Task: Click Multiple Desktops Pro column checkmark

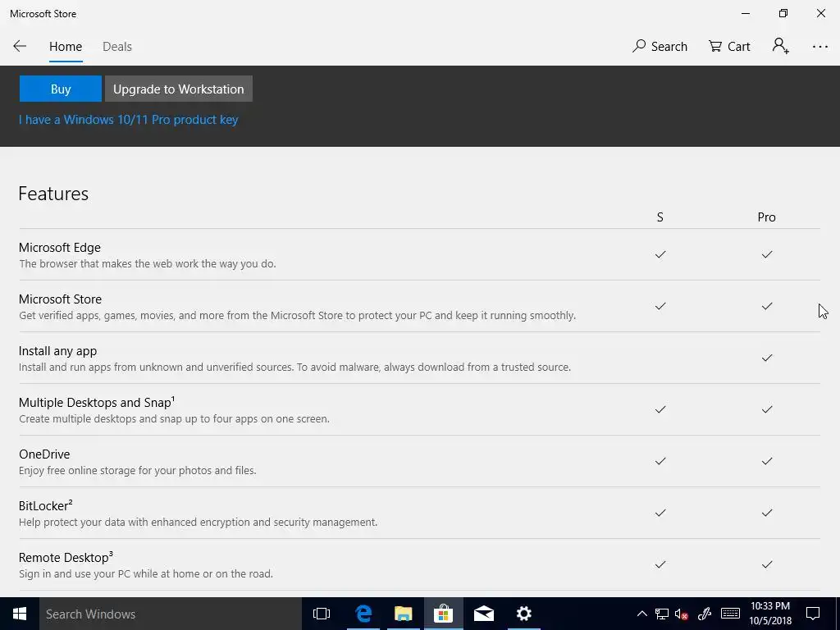Action: (767, 409)
